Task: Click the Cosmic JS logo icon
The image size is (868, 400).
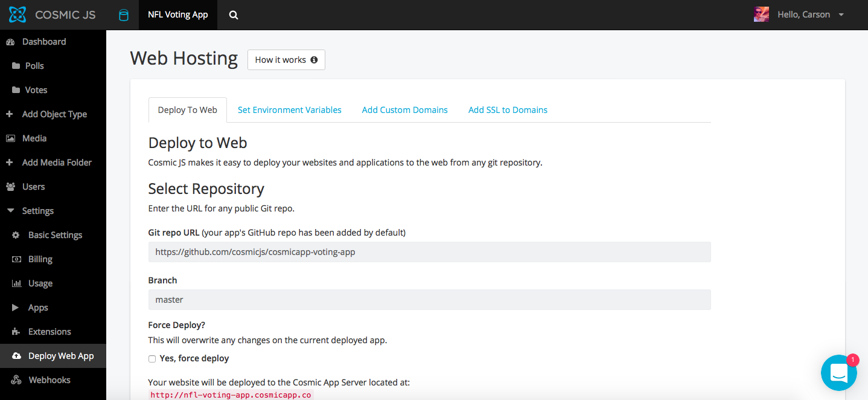Action: click(18, 15)
